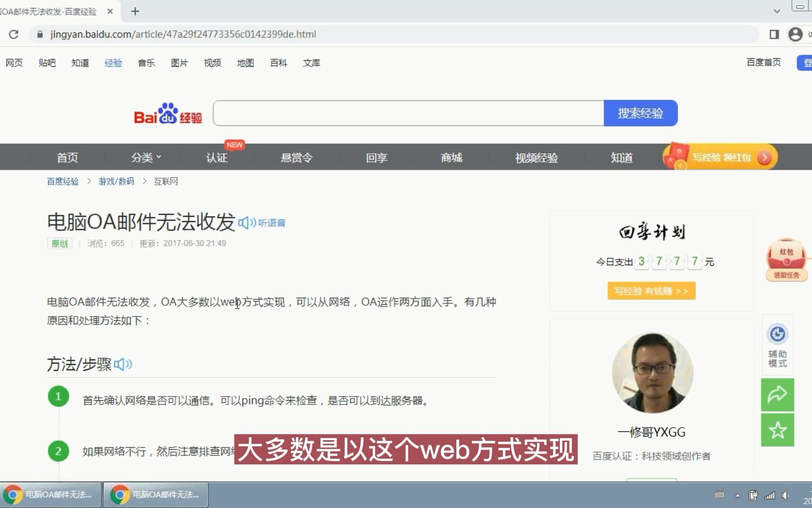Viewport: 812px width, 508px height.
Task: Open the 红包 领取任务 floating icon
Action: 787,260
